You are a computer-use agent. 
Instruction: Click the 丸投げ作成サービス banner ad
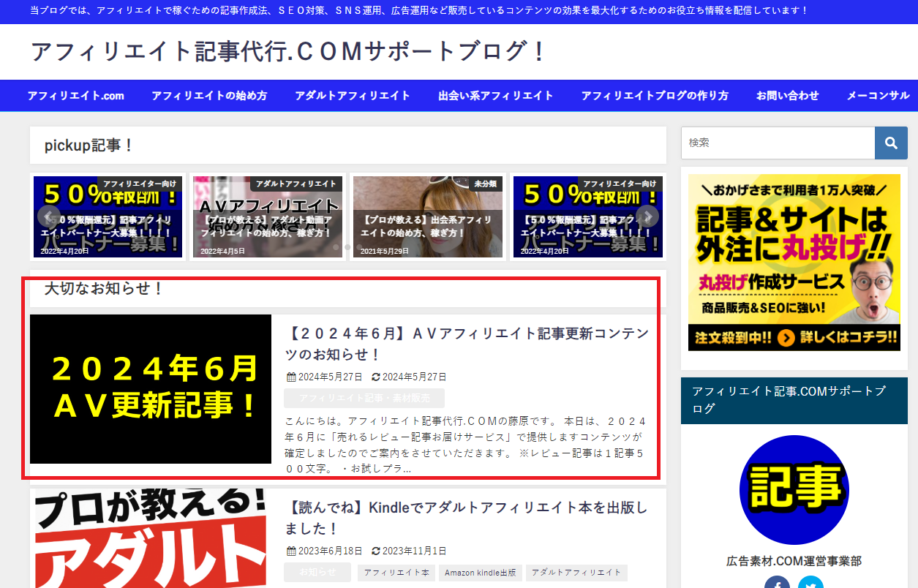pyautogui.click(x=794, y=262)
